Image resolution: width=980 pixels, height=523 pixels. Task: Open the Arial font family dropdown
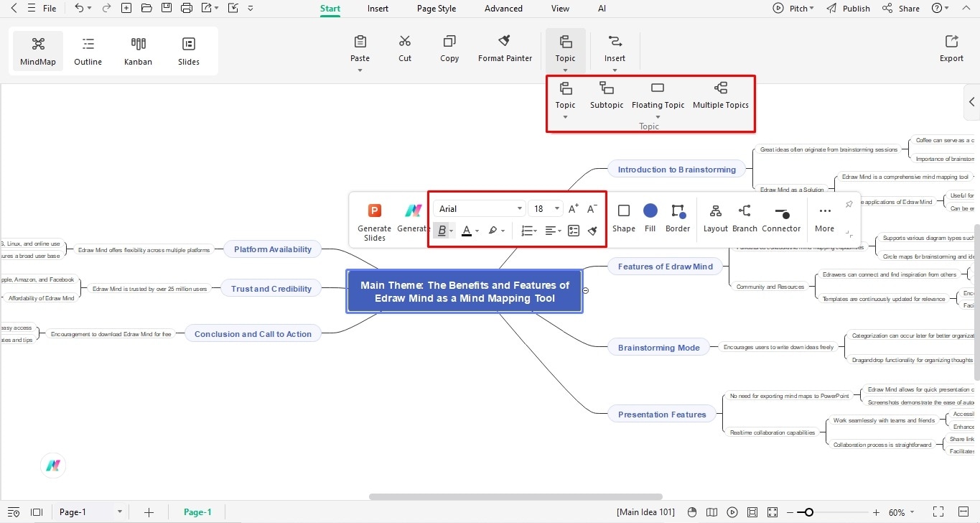(480, 209)
